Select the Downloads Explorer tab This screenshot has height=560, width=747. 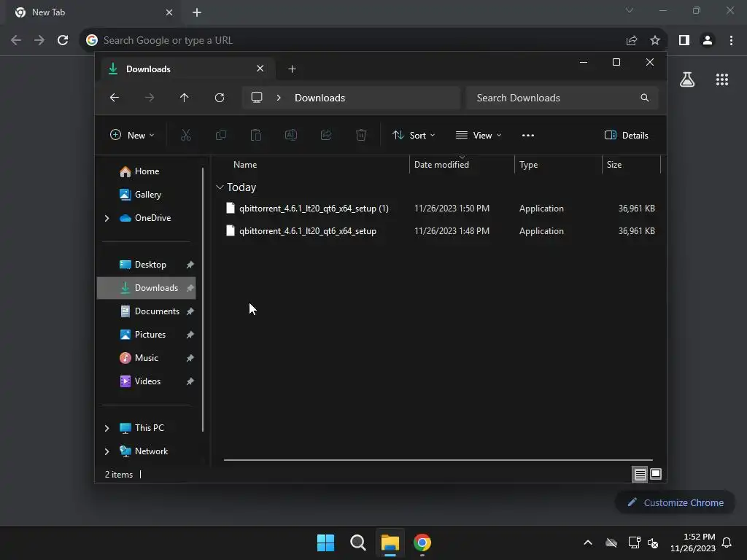[186, 69]
